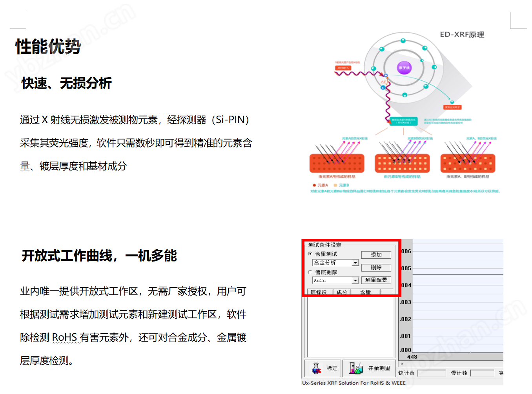Click the heading 性能优势
Viewport: 532px width, 394px height.
(48, 47)
